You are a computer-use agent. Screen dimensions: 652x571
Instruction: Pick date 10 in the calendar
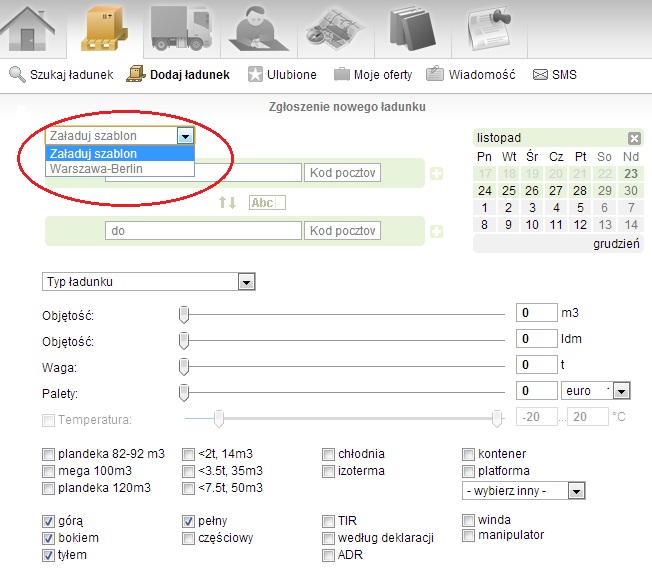click(532, 225)
